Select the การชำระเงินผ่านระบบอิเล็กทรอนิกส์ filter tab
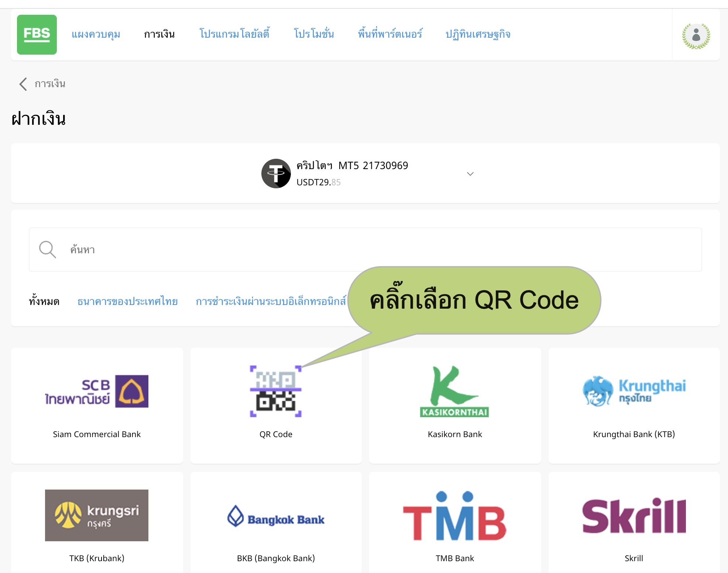The image size is (728, 573). (x=271, y=301)
